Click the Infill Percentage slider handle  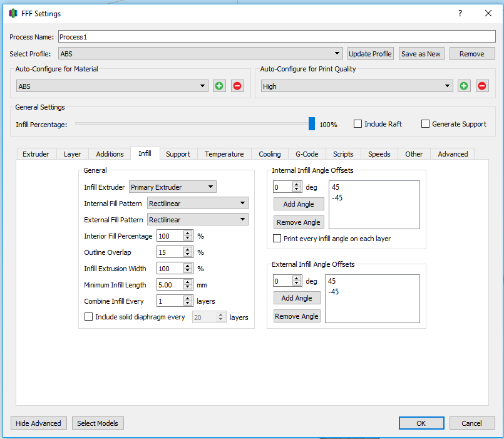311,123
